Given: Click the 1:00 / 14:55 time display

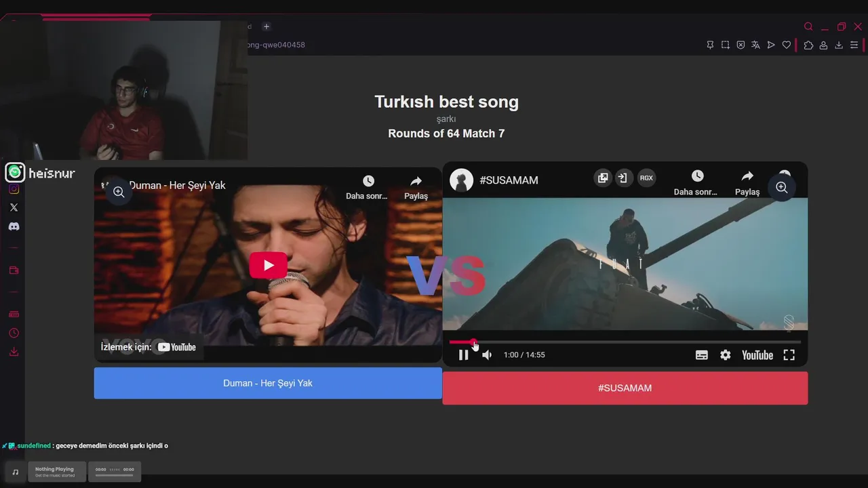Looking at the screenshot, I should tap(524, 354).
